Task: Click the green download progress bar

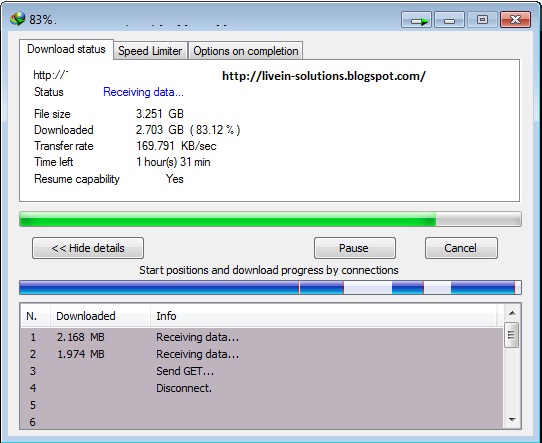Action: 270,219
